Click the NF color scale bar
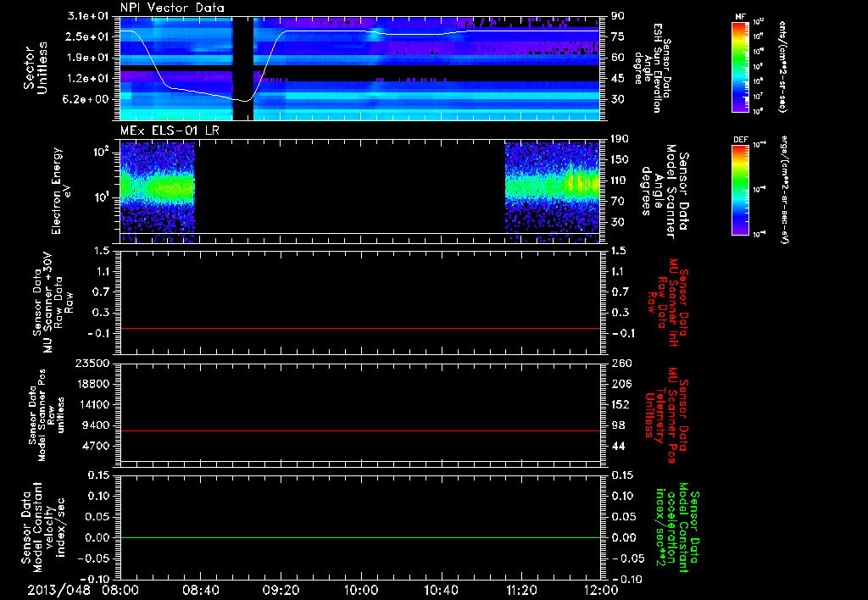This screenshot has height=600, width=868. [741, 66]
